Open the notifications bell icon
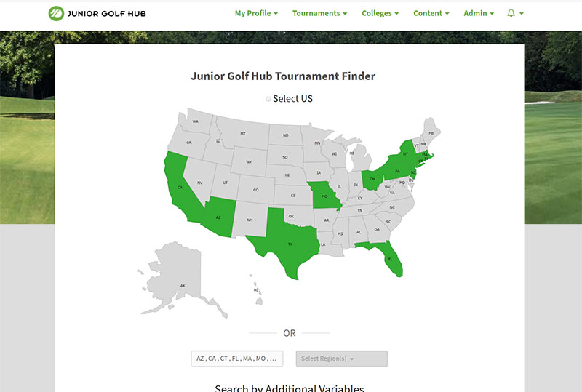 [x=511, y=13]
